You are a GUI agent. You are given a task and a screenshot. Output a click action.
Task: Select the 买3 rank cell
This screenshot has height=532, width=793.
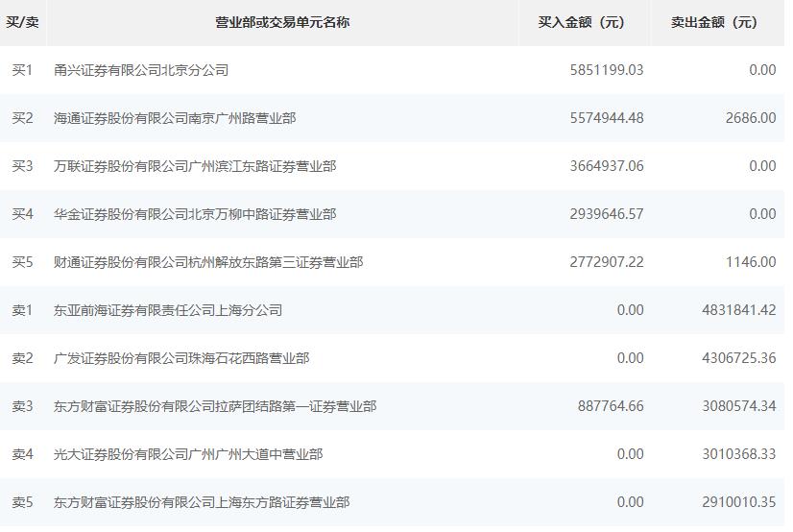(22, 166)
